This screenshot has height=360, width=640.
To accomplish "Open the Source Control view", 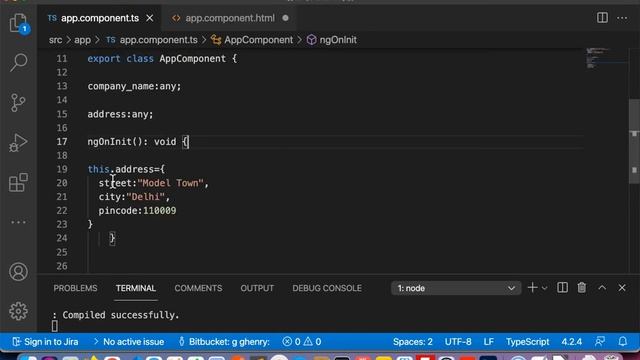I will click(x=18, y=102).
